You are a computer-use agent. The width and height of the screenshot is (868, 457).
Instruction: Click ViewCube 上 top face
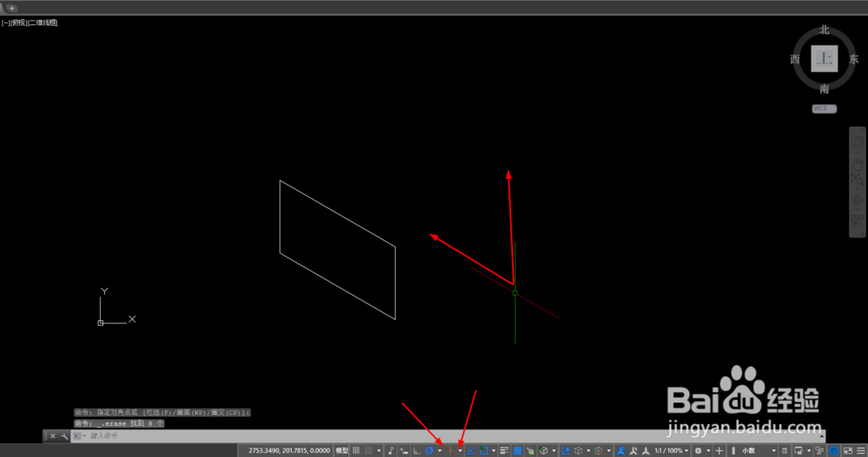point(825,59)
